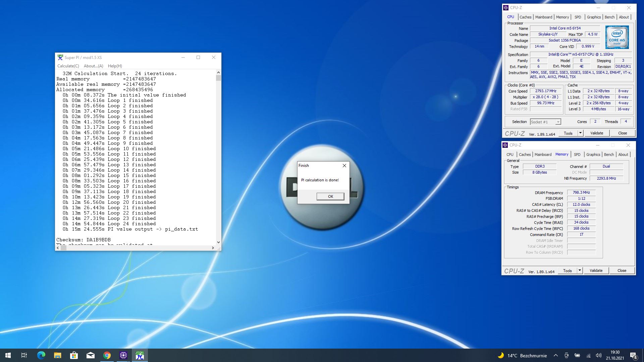Click the Meet Now tray icon
The height and width of the screenshot is (362, 644).
pos(567,356)
